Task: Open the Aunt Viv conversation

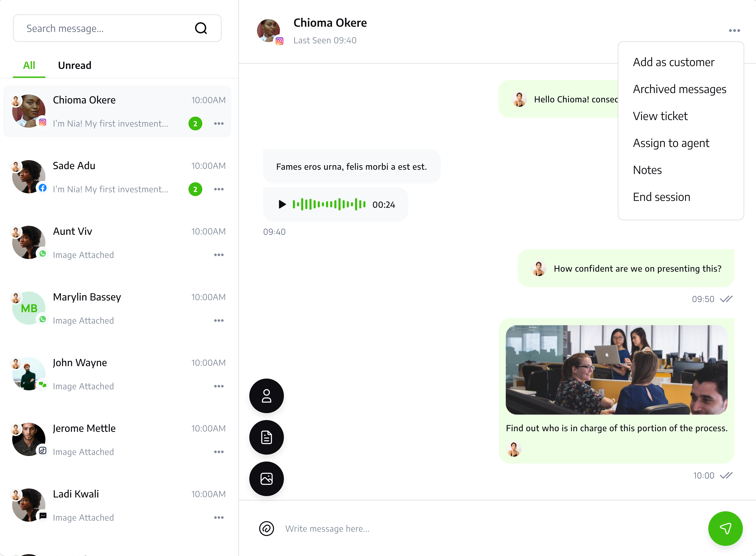Action: (x=117, y=243)
